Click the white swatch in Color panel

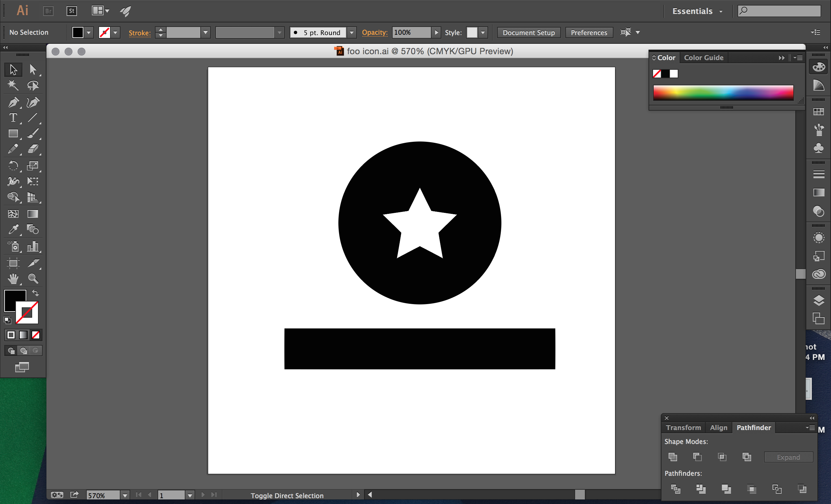[674, 74]
